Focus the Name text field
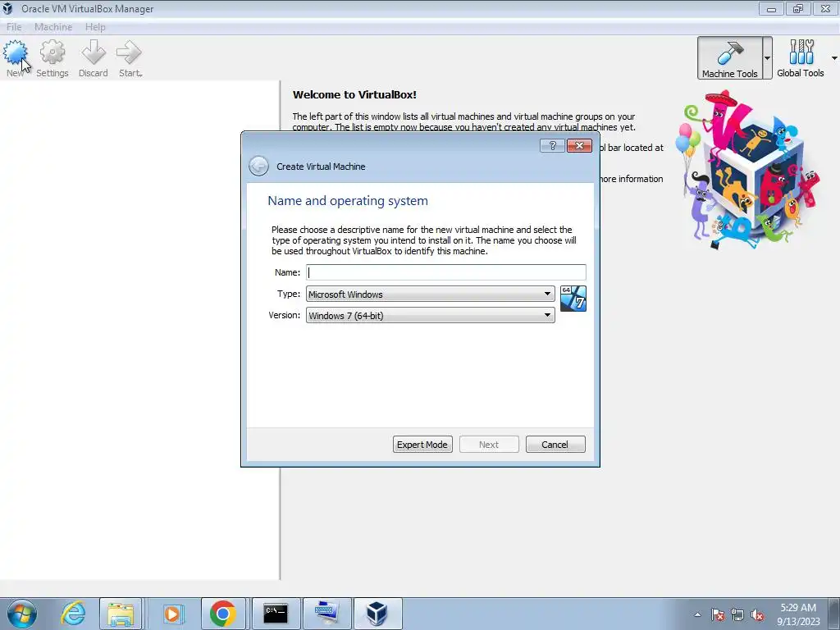This screenshot has height=630, width=840. 445,272
